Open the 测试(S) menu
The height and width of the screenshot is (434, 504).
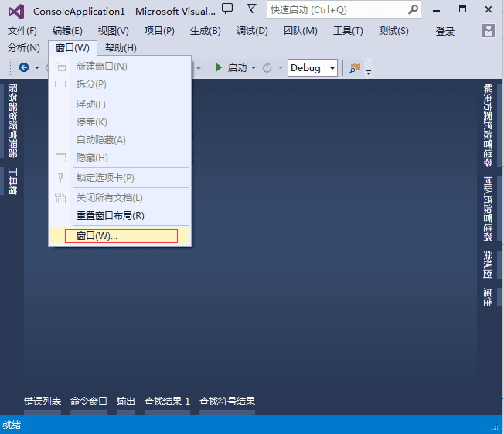pyautogui.click(x=393, y=31)
